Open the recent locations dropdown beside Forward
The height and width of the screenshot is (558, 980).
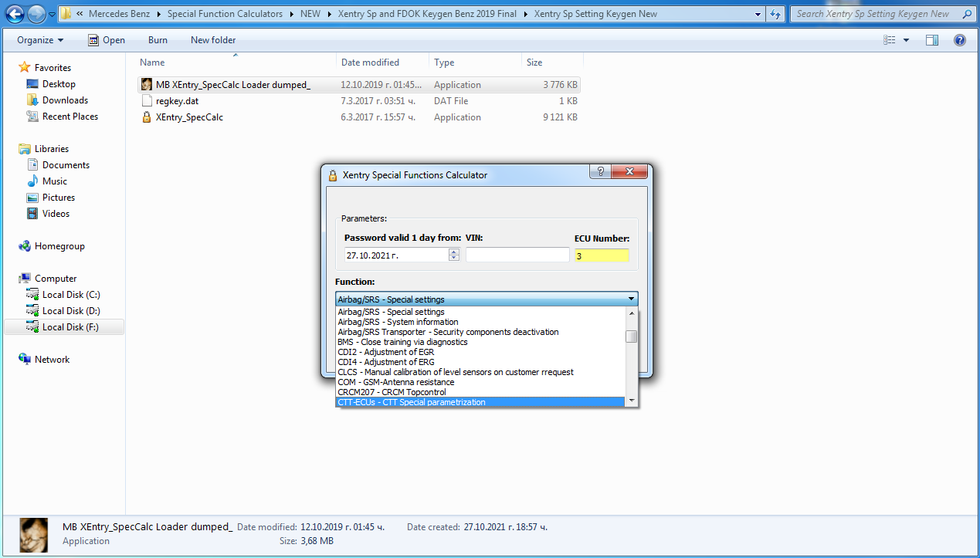click(51, 15)
